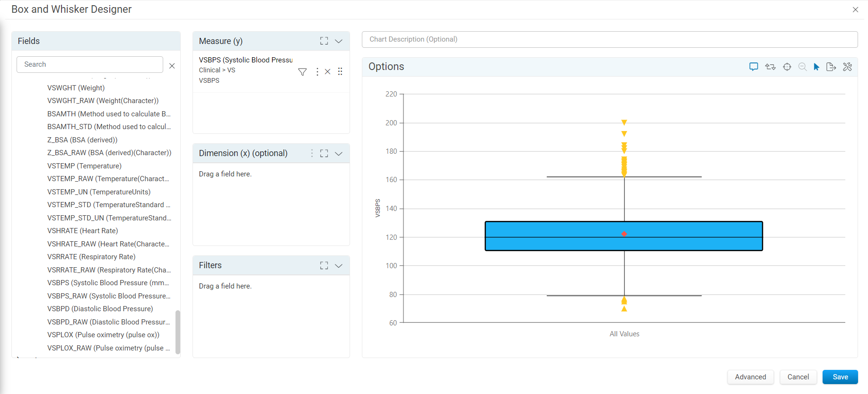Click the export chart icon
868x394 pixels.
(831, 67)
